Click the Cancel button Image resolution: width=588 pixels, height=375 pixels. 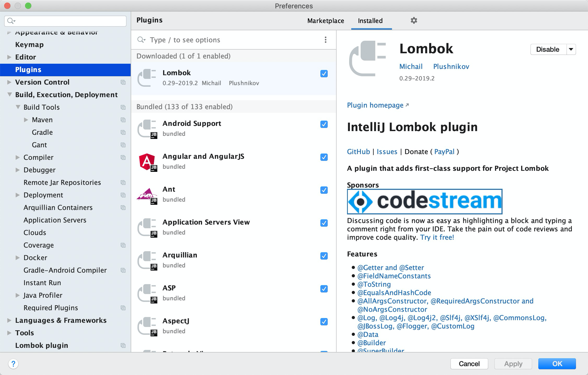point(469,364)
